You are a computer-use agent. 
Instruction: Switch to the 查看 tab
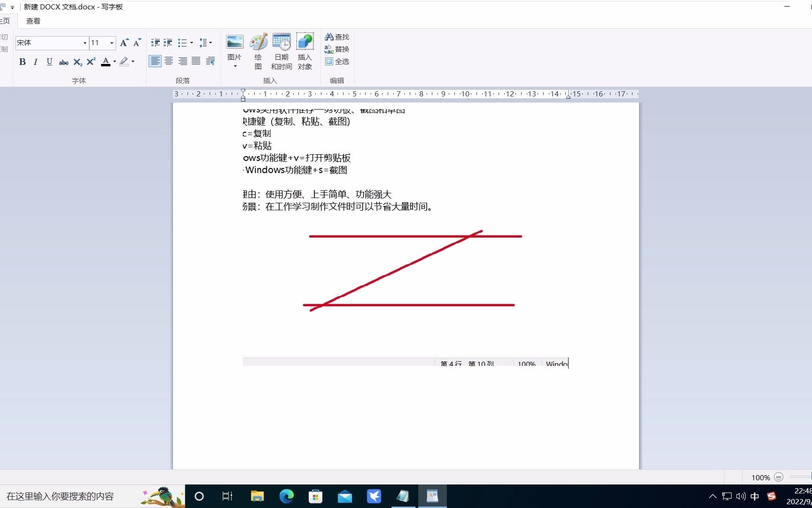(x=32, y=21)
